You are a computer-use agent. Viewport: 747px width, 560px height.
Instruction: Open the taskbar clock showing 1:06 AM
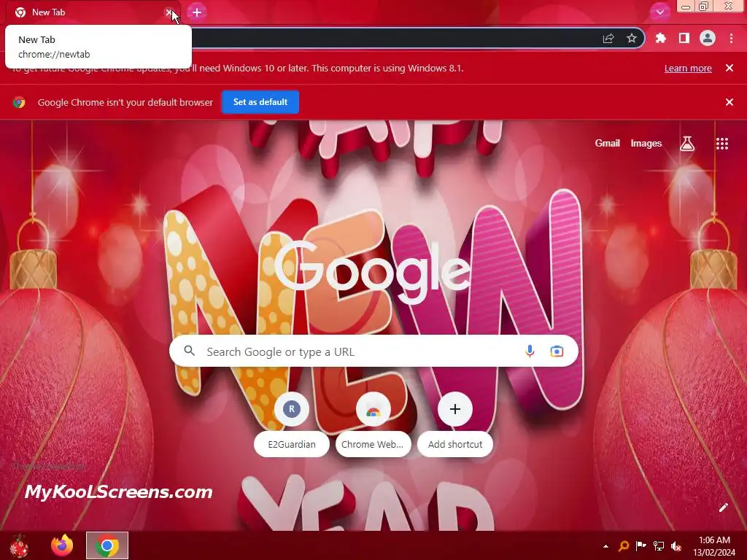[x=713, y=545]
